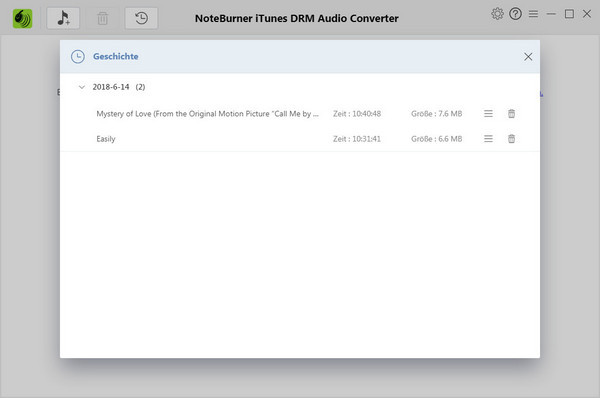Minimize the NoteBurner window
The height and width of the screenshot is (398, 600).
[x=551, y=14]
